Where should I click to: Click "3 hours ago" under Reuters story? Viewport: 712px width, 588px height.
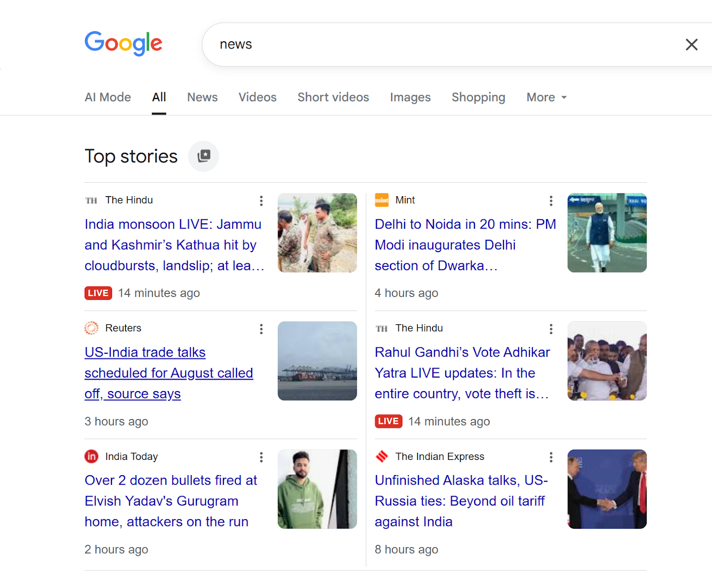click(116, 421)
